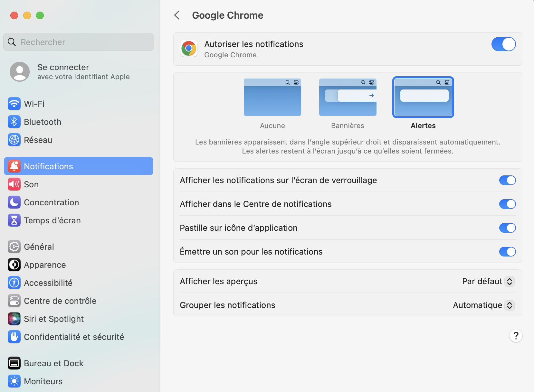Viewport: 534px width, 392px height.
Task: Select the Siri et Spotlight icon
Action: [x=14, y=319]
